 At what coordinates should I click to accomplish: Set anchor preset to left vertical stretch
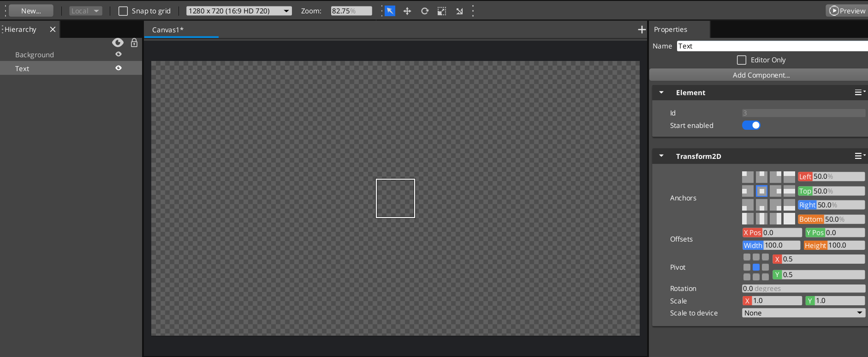pos(748,218)
